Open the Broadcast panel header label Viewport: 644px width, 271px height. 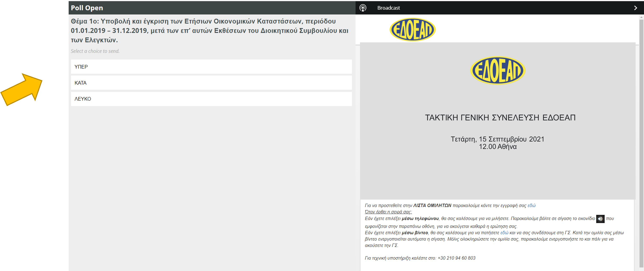[x=388, y=8]
